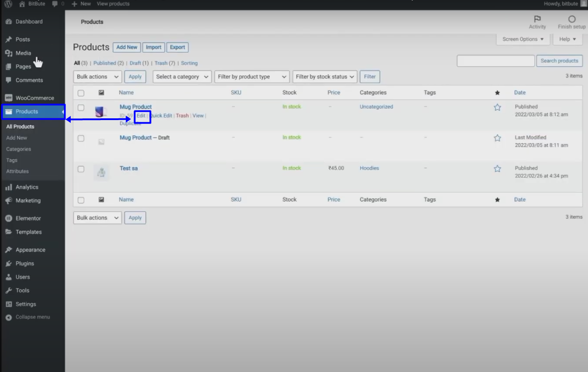Screen dimensions: 588x372
Task: Click the Test sa hoodie thumbnail
Action: point(101,173)
